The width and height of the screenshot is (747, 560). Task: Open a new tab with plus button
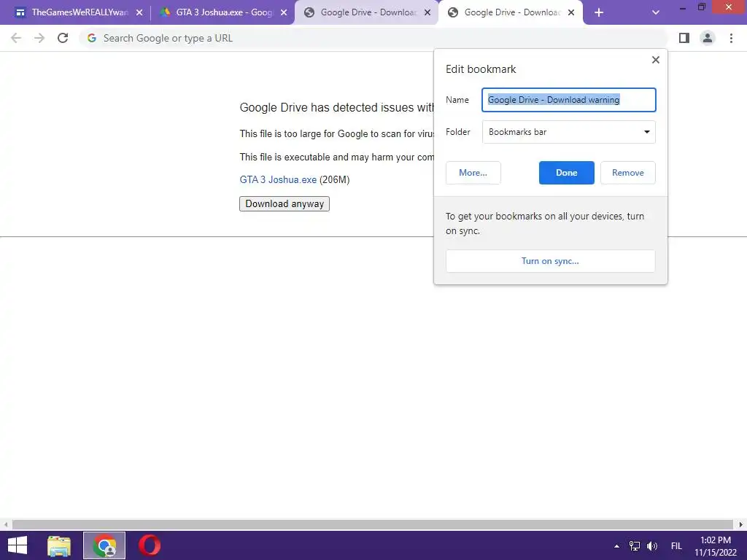tap(599, 13)
